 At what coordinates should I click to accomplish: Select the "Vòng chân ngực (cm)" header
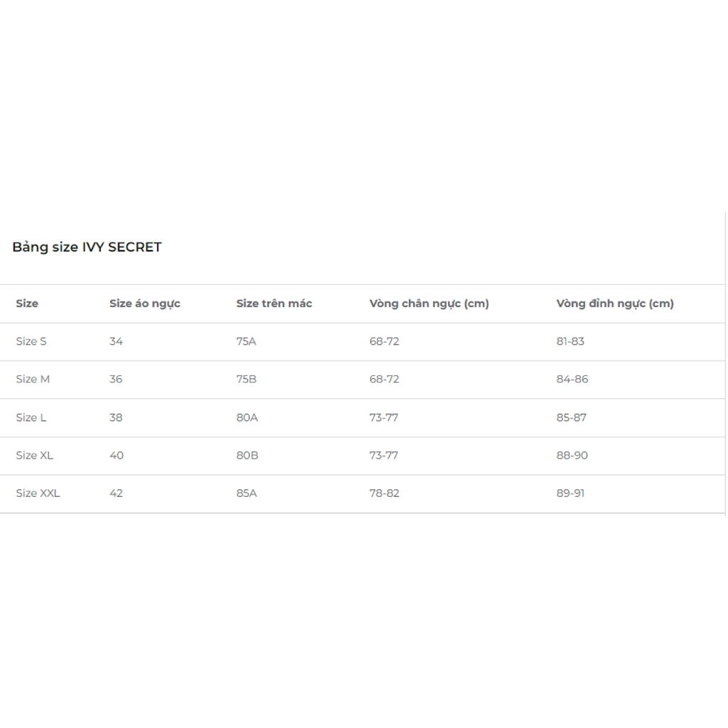click(429, 304)
